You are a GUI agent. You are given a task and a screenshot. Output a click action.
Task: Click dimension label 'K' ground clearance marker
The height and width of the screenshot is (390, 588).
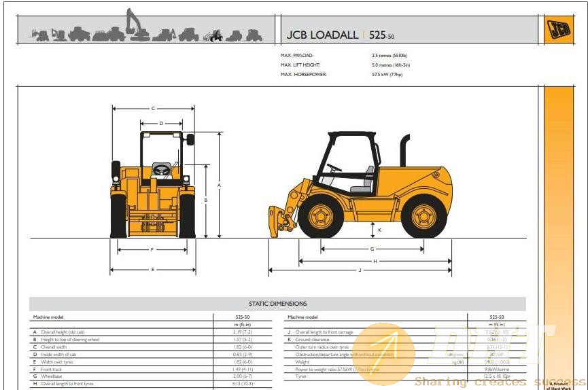point(380,230)
